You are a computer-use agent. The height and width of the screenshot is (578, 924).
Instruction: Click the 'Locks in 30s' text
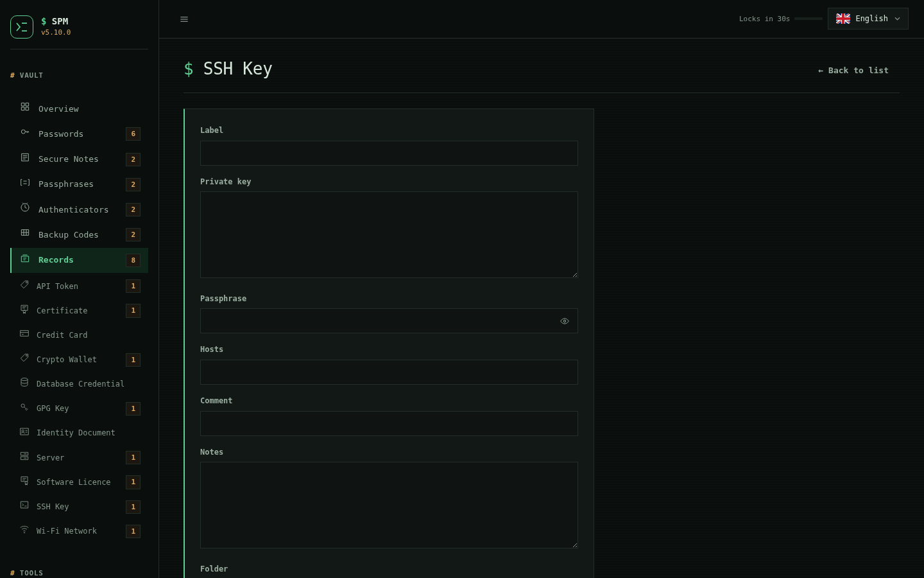(x=764, y=19)
